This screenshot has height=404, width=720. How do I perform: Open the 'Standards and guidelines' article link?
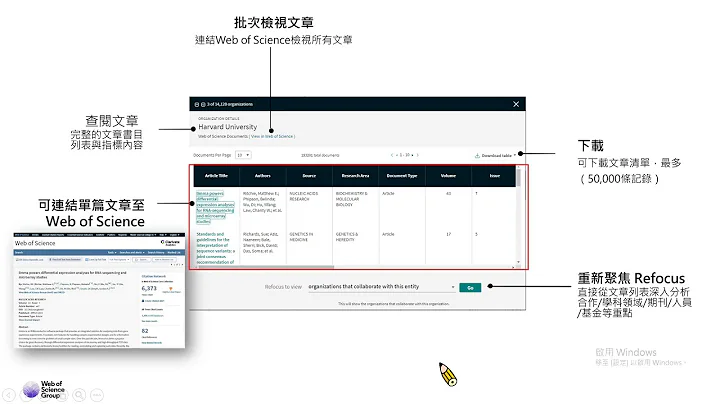[215, 248]
